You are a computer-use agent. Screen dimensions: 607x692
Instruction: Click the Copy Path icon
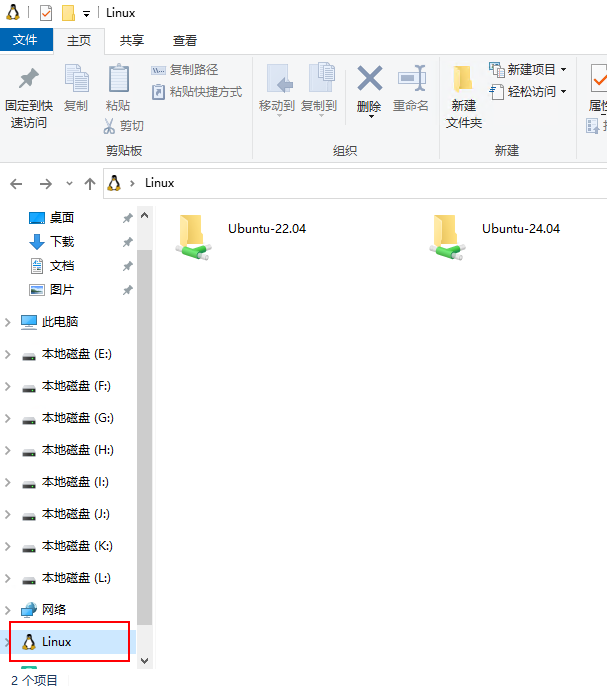coord(158,70)
